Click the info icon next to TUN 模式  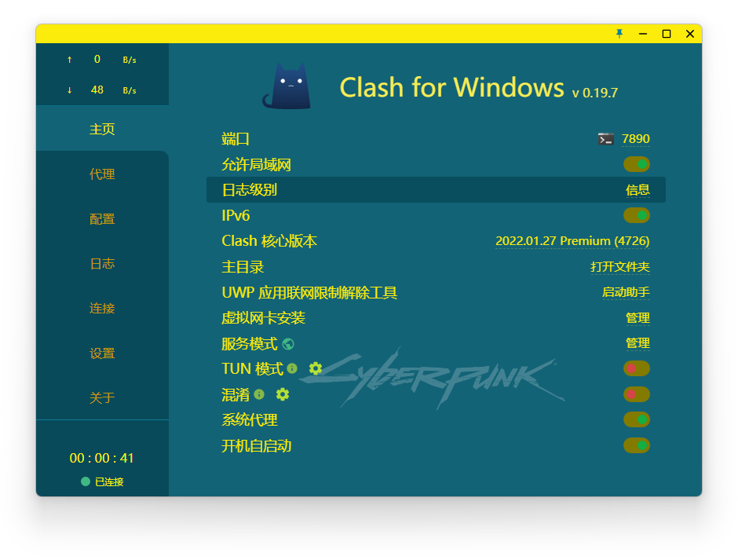pyautogui.click(x=292, y=368)
